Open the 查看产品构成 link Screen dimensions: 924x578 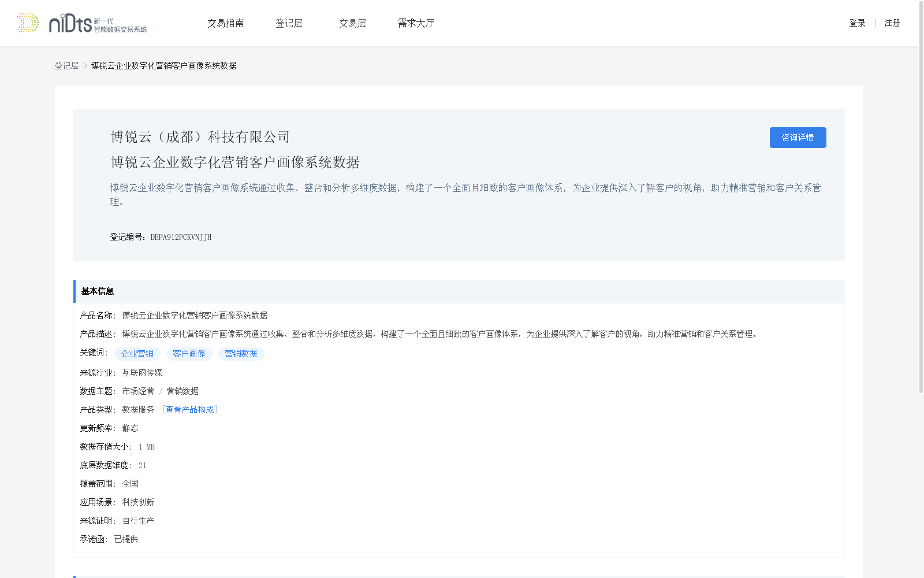click(x=190, y=410)
